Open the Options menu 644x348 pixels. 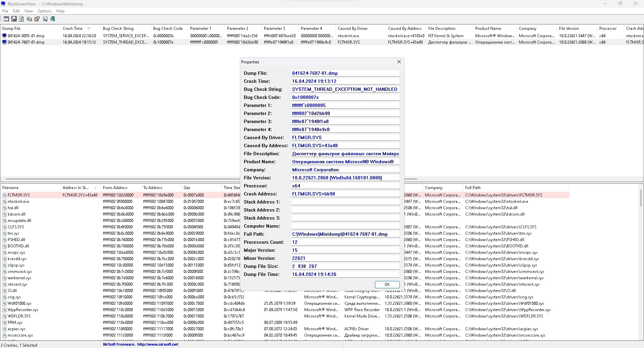[45, 11]
